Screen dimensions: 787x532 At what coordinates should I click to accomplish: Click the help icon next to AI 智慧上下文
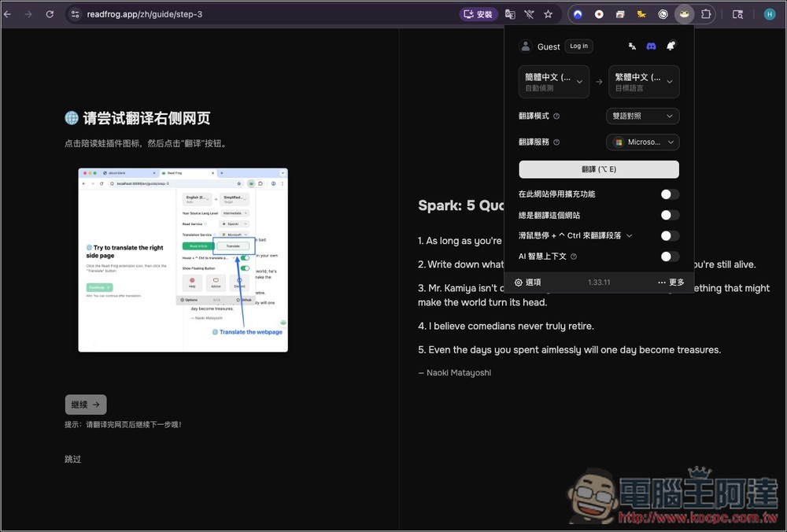574,257
